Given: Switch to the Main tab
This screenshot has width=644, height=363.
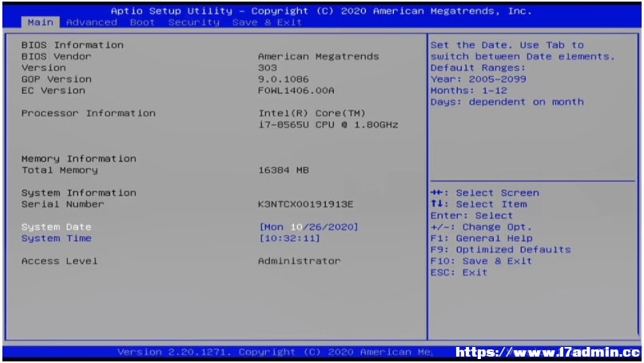Looking at the screenshot, I should click(40, 22).
